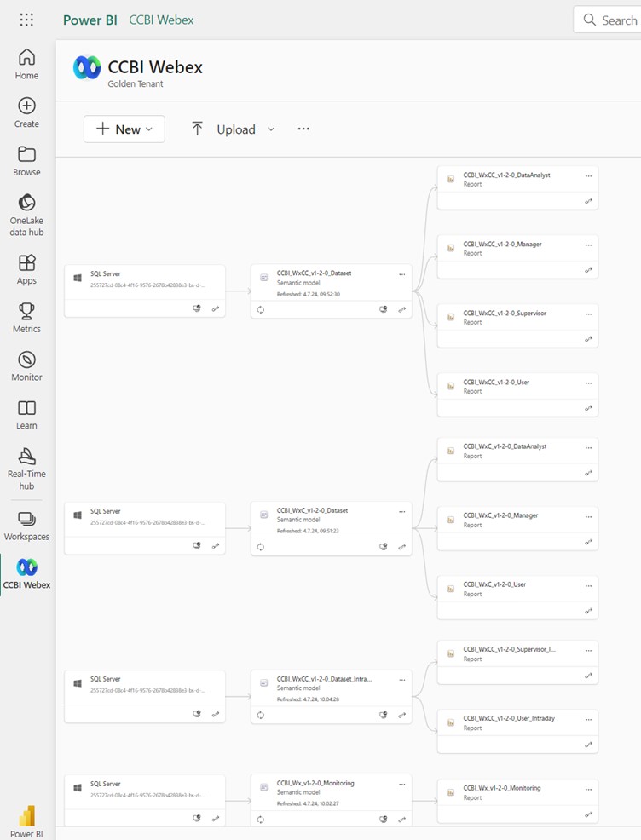Open more options for CCBI_WxCC_v1-2-0_Supervisor_I report

click(x=588, y=650)
